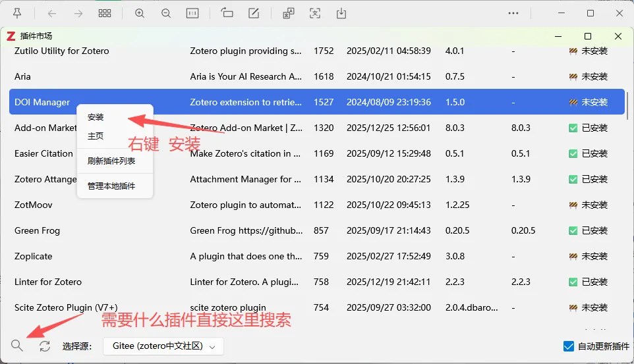Close the 插件市场 window

point(618,36)
